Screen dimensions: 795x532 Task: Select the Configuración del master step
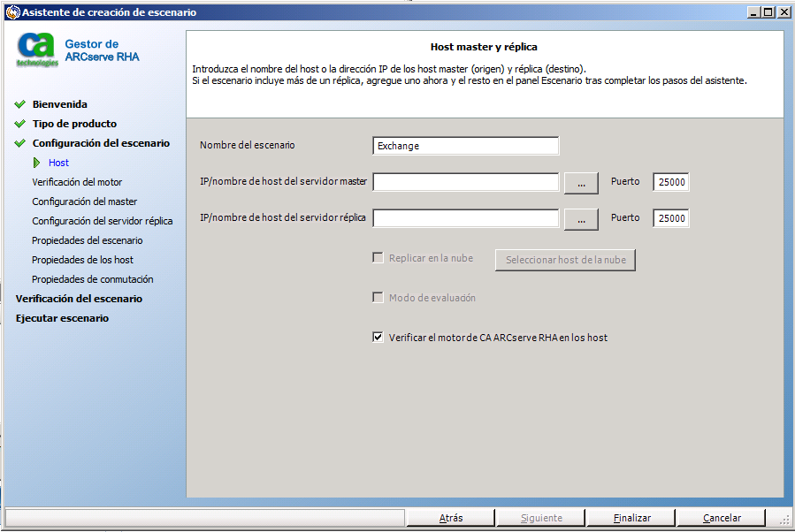pos(85,201)
